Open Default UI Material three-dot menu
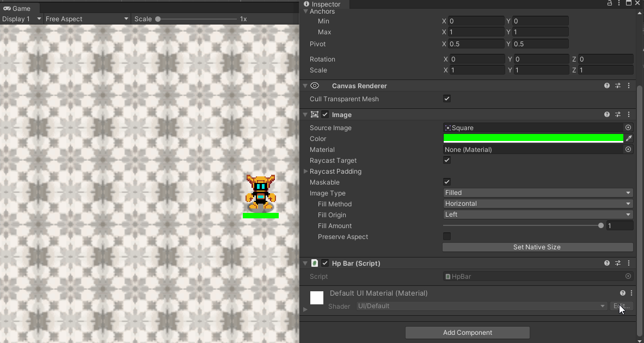Viewport: 644px width, 343px height. [x=631, y=293]
